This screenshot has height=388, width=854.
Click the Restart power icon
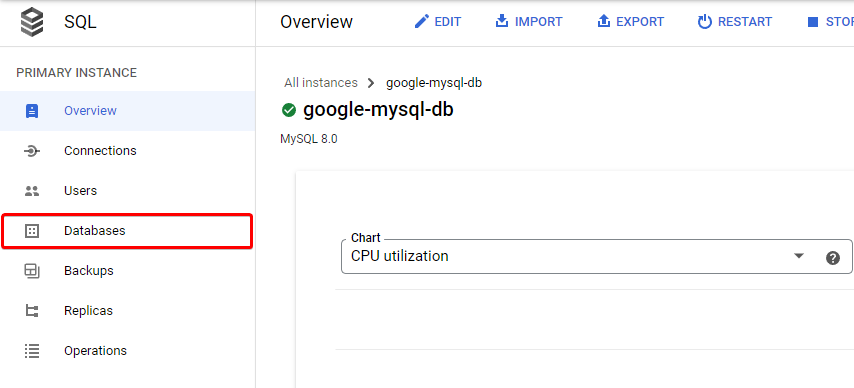[705, 22]
